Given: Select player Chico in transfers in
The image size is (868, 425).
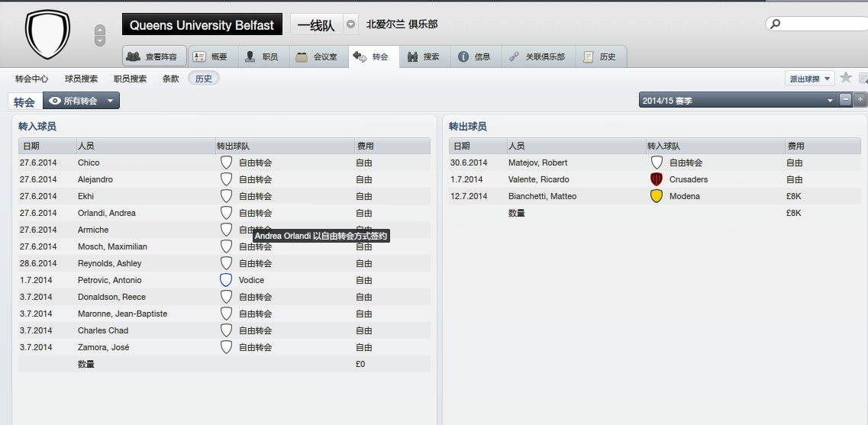Looking at the screenshot, I should click(89, 163).
